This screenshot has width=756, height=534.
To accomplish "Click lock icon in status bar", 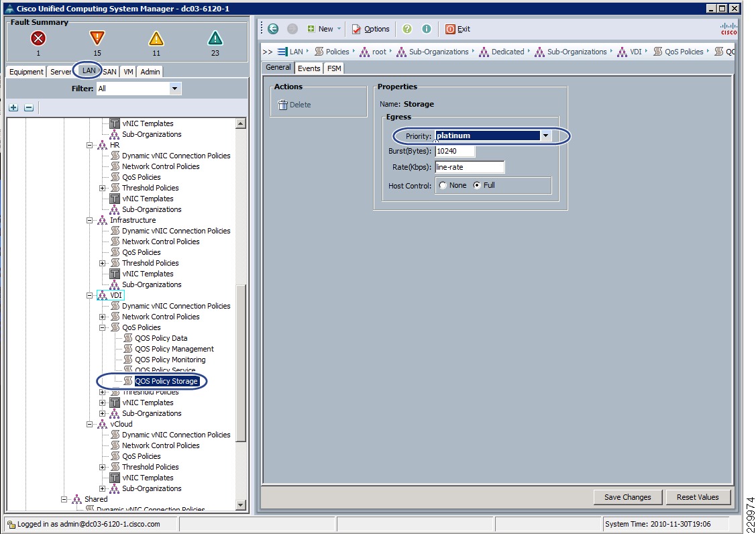I will tap(11, 524).
